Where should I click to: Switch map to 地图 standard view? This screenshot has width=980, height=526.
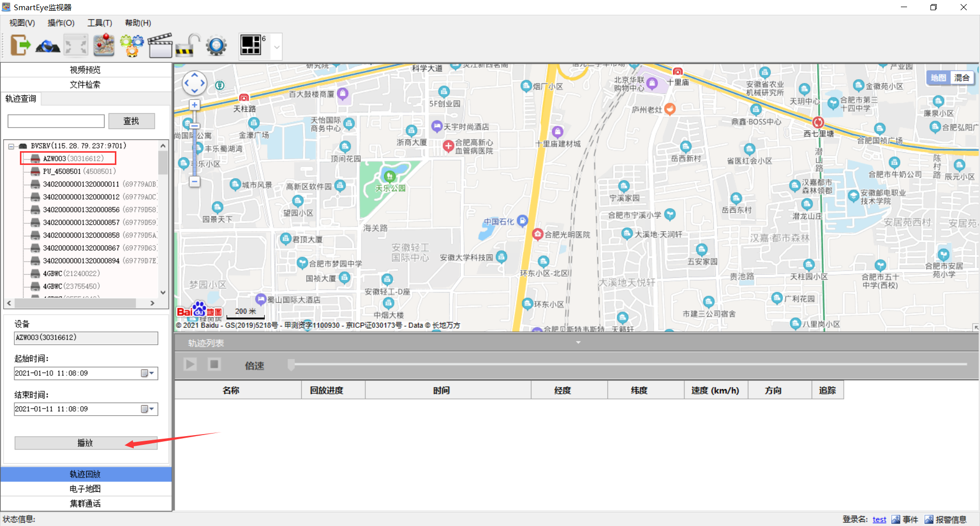[x=938, y=78]
